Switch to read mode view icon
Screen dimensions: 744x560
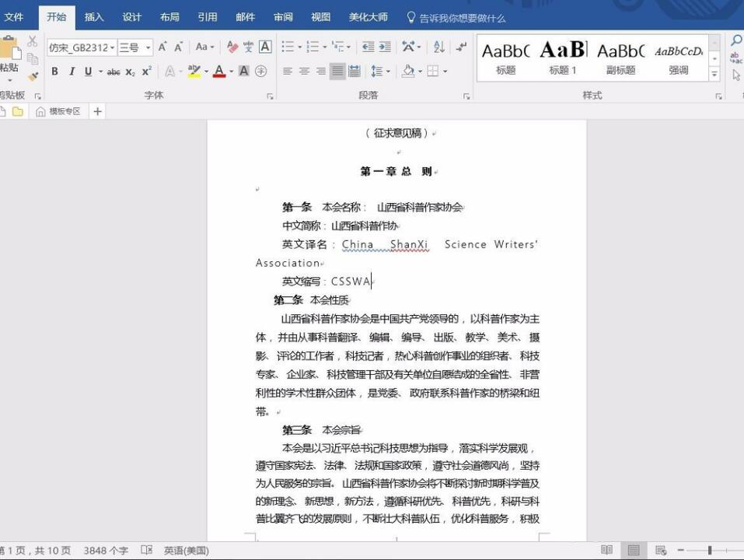606,550
